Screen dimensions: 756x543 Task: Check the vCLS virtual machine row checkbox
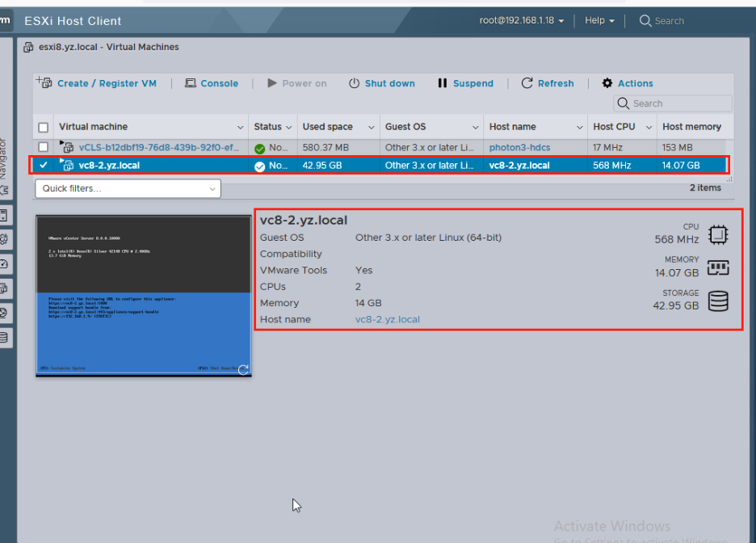pos(44,148)
